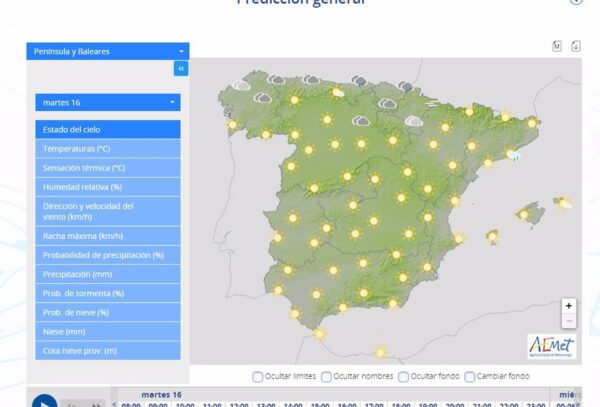The image size is (600, 407).
Task: Check the Ocultar nombres option
Action: click(x=328, y=377)
